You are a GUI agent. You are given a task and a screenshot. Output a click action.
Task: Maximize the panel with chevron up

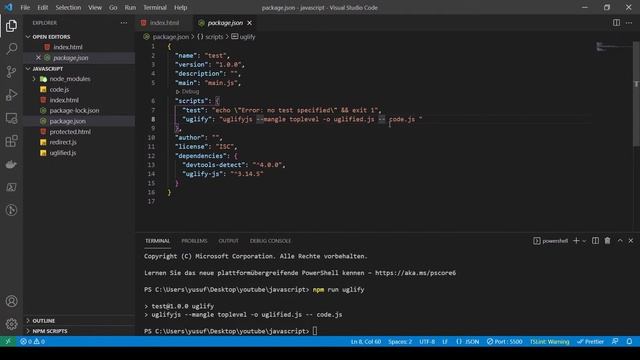[620, 241]
